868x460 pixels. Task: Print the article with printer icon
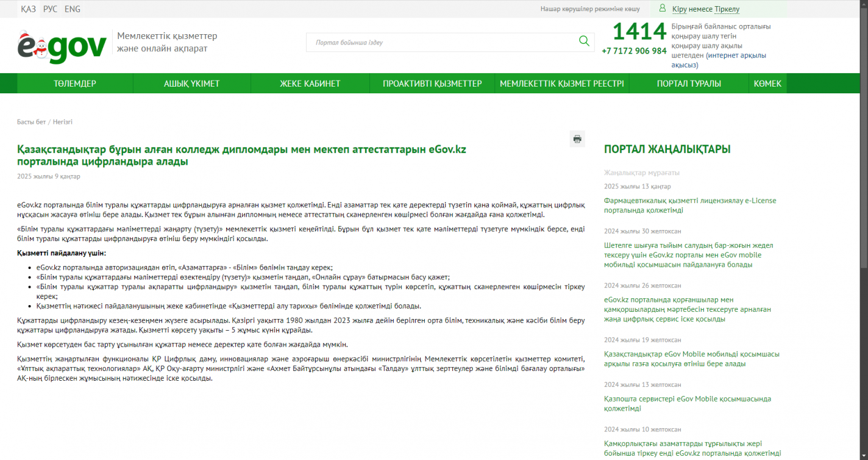click(x=577, y=139)
